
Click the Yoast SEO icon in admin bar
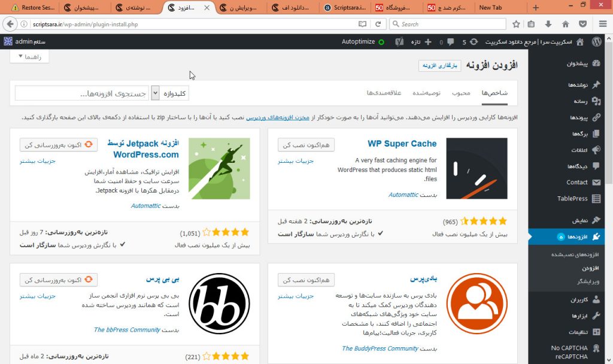(x=399, y=42)
